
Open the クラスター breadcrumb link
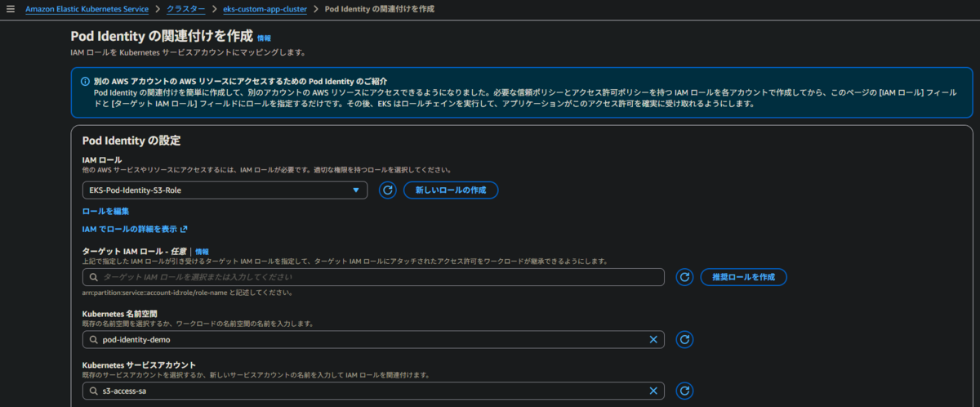point(187,9)
